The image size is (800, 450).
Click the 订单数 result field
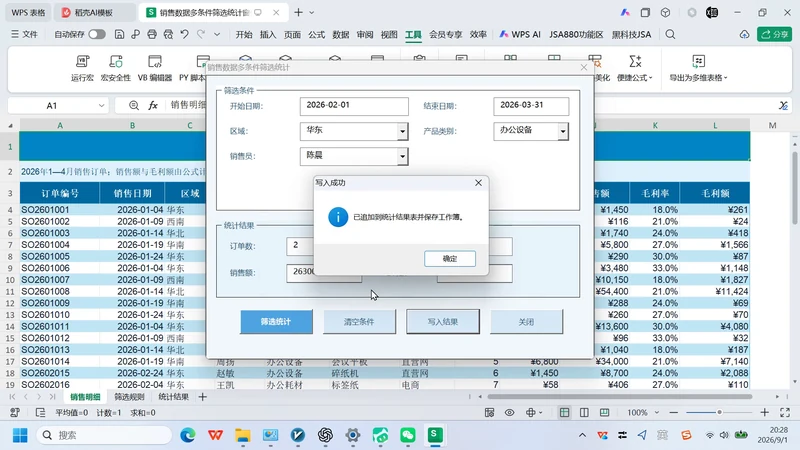point(300,246)
